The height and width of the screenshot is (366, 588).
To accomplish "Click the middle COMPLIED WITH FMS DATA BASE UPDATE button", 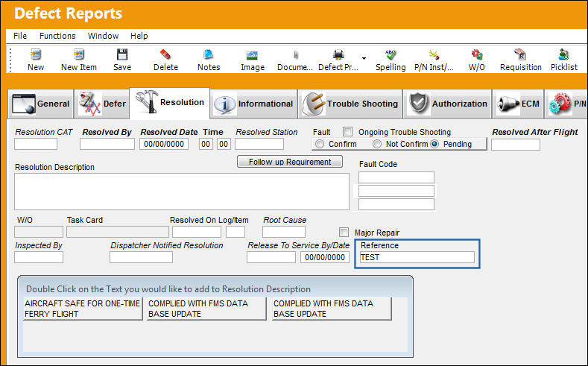I will (206, 309).
